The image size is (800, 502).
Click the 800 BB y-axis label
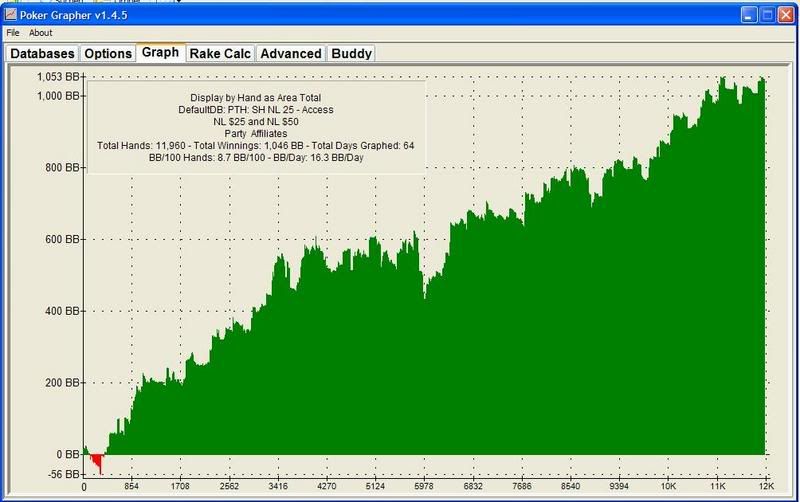tap(62, 167)
